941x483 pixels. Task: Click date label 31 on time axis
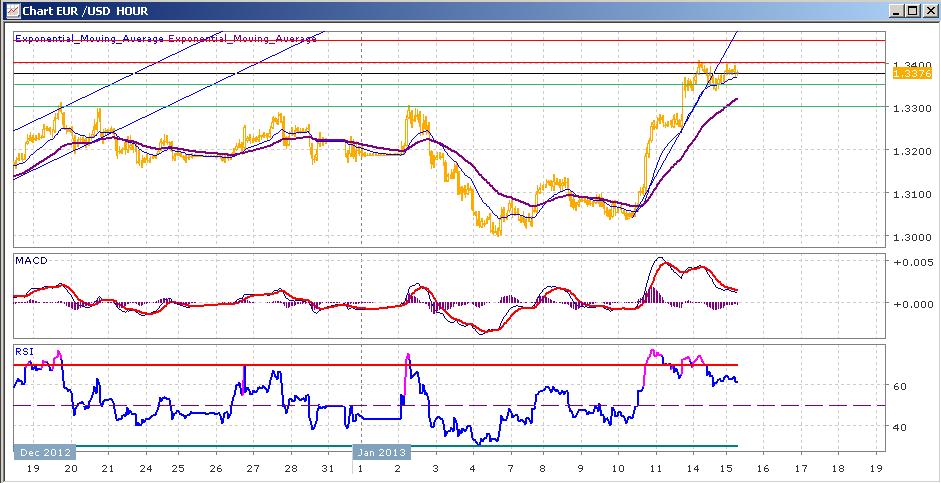pos(327,469)
